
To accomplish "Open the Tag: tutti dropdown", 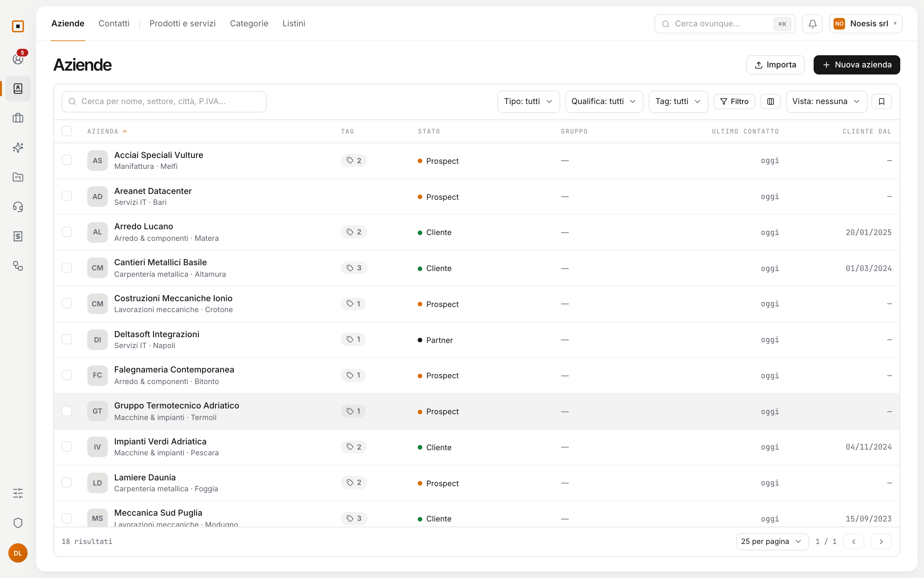I will point(678,101).
